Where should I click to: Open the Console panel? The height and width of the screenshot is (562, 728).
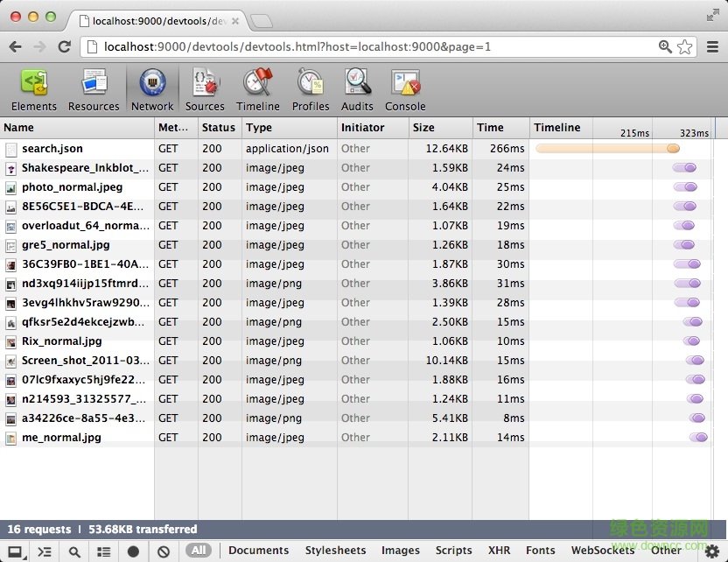point(404,89)
